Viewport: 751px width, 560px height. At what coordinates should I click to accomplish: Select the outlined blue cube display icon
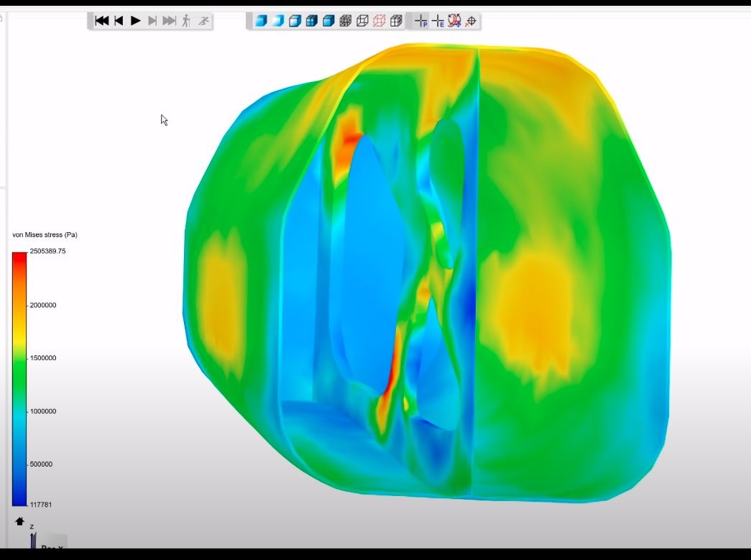(295, 21)
